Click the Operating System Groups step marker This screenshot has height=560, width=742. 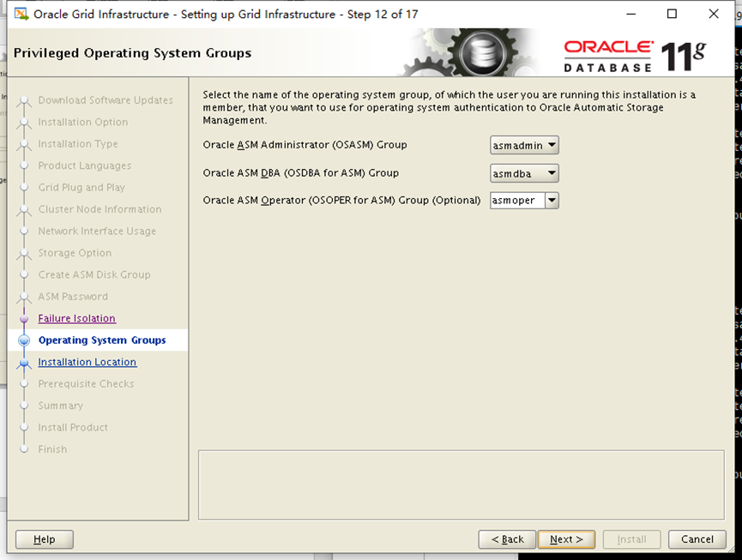coord(24,340)
